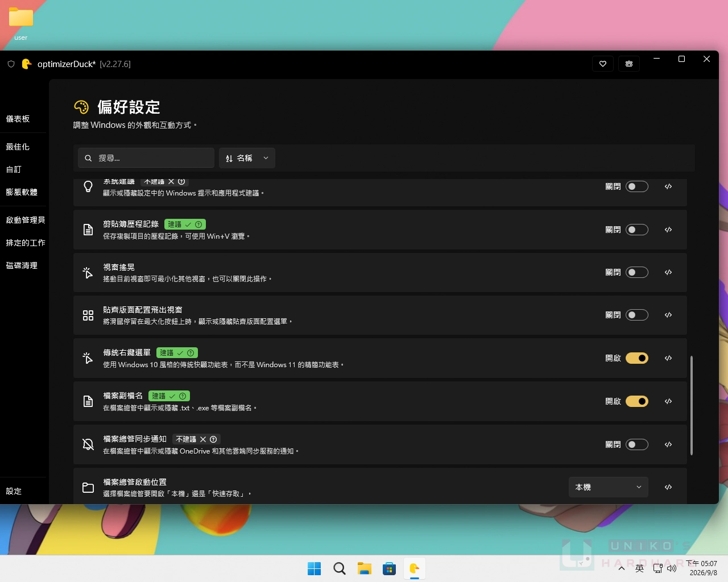Image resolution: width=728 pixels, height=582 pixels.
Task: Click code icon for 剪貼簿歷程記錄 row
Action: [x=668, y=230]
